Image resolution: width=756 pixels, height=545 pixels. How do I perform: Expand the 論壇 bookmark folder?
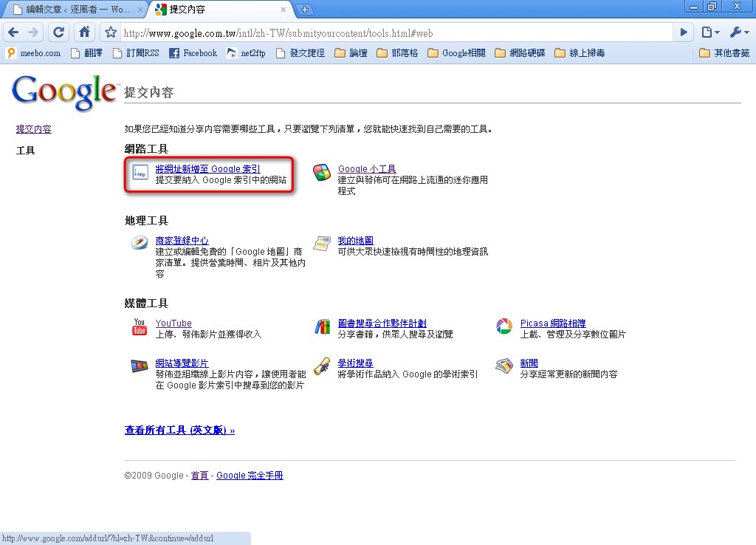click(351, 53)
